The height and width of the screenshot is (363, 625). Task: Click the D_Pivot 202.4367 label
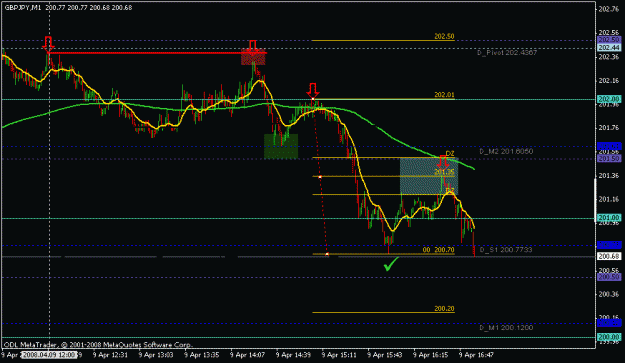pyautogui.click(x=507, y=53)
